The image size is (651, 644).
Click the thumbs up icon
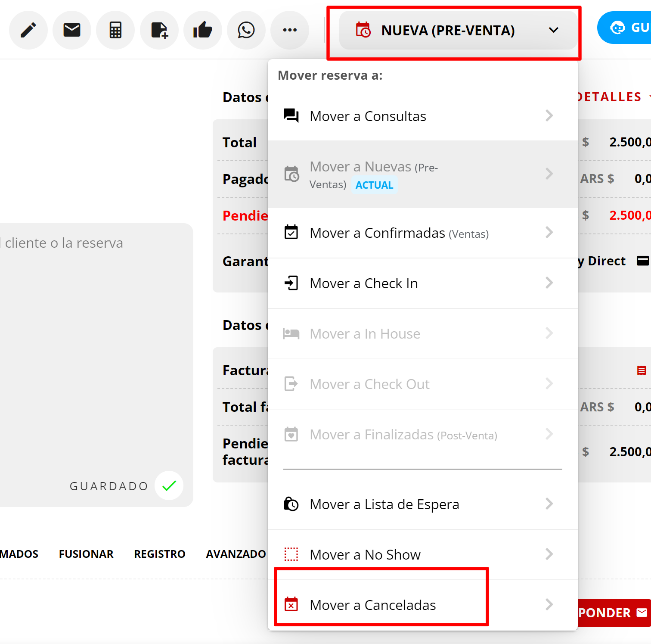pos(203,30)
